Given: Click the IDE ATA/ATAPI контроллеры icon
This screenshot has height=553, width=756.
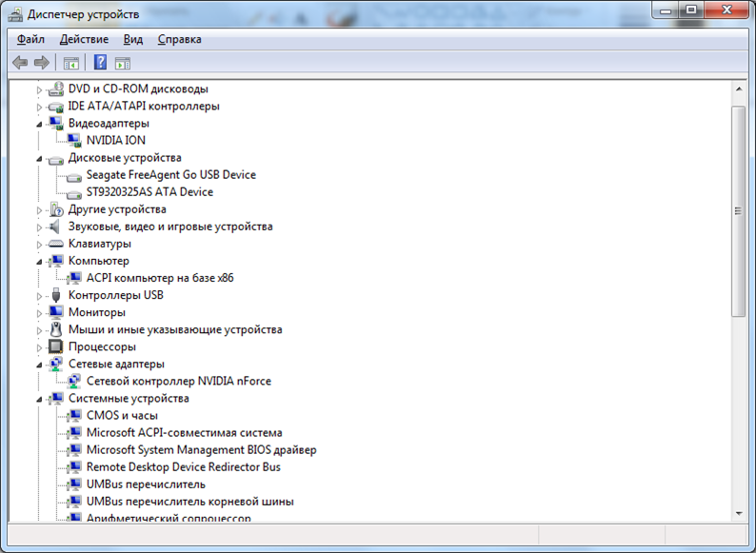Looking at the screenshot, I should coord(56,107).
